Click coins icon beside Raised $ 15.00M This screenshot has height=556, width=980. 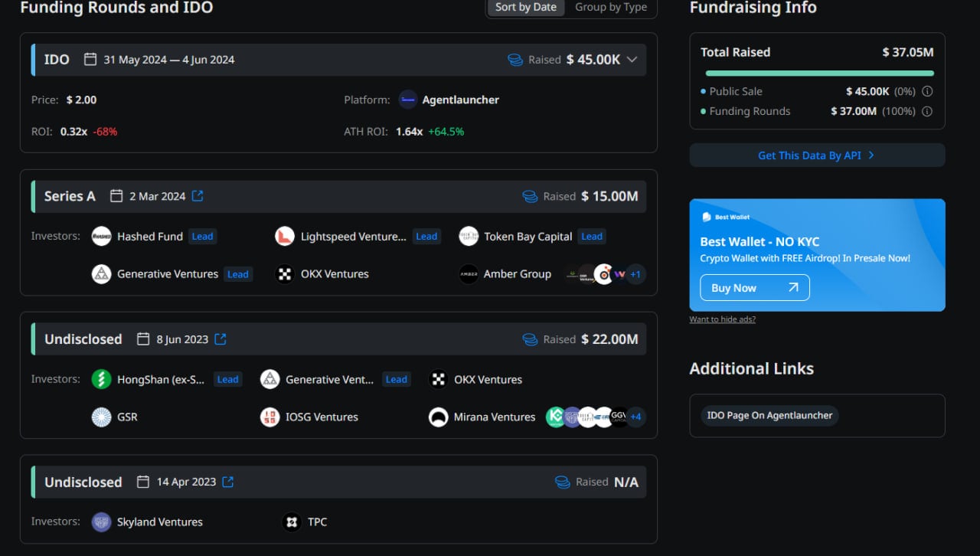coord(530,196)
